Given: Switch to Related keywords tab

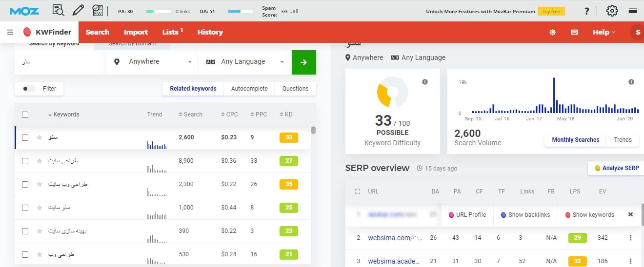Looking at the screenshot, I should coord(193,89).
